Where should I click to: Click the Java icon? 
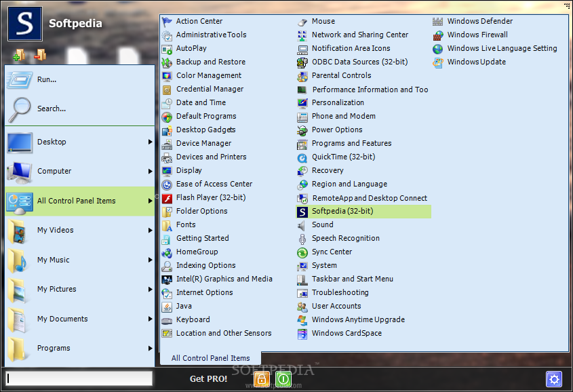point(167,306)
